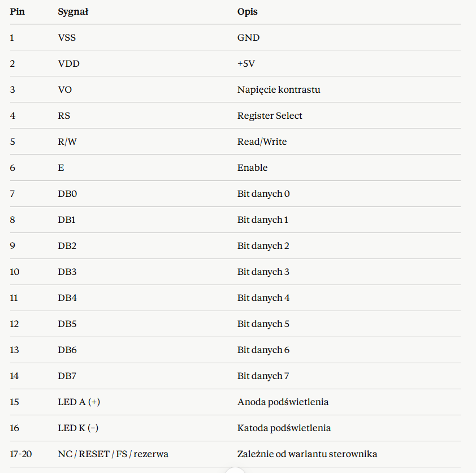Screen dimensions: 476x473
Task: Click the VDD signal entry
Action: [68, 64]
